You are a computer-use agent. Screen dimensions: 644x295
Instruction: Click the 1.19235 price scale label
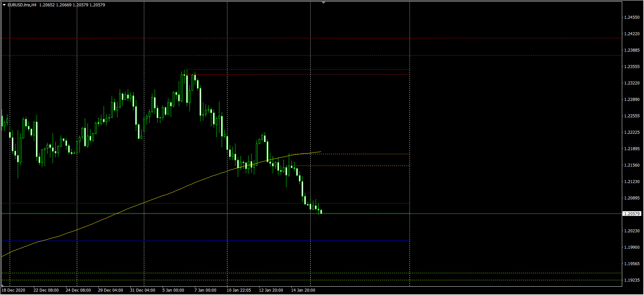[x=632, y=280]
